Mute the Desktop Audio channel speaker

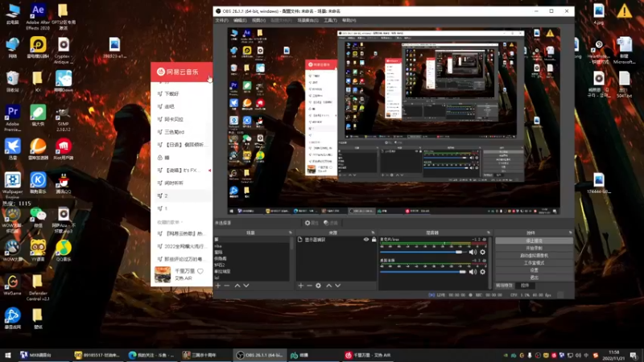pos(473,272)
